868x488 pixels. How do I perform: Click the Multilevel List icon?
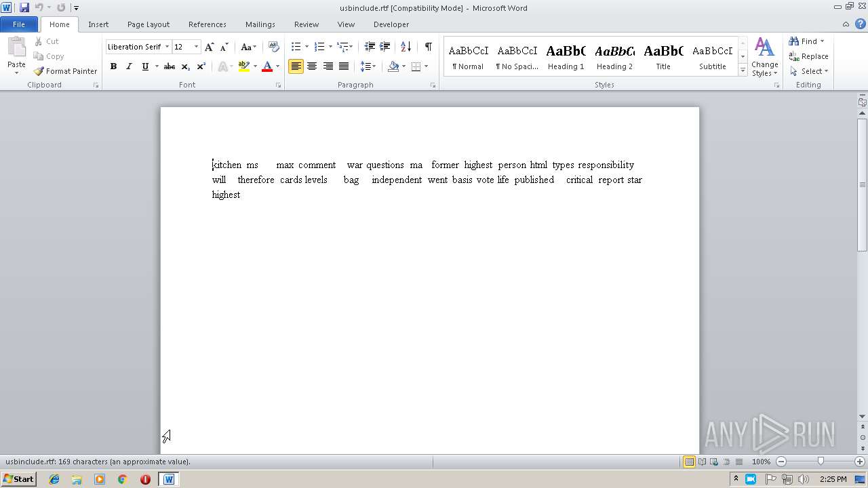[343, 47]
